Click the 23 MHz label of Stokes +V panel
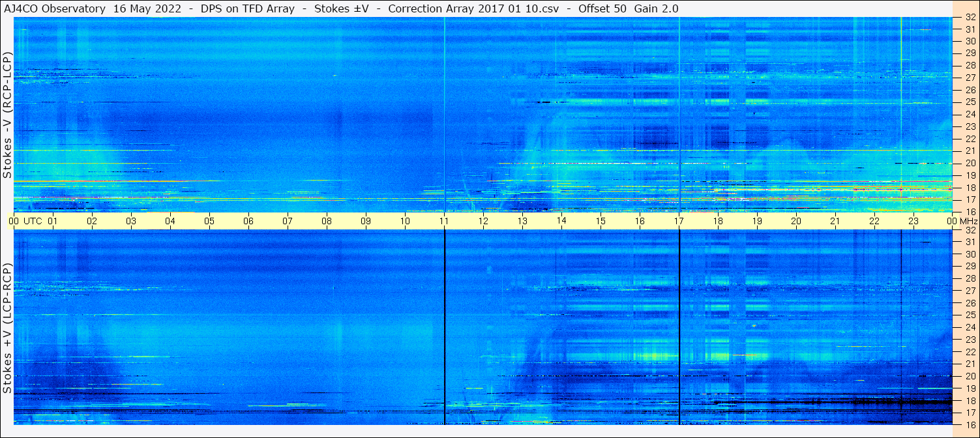The width and height of the screenshot is (980, 438). (970, 340)
